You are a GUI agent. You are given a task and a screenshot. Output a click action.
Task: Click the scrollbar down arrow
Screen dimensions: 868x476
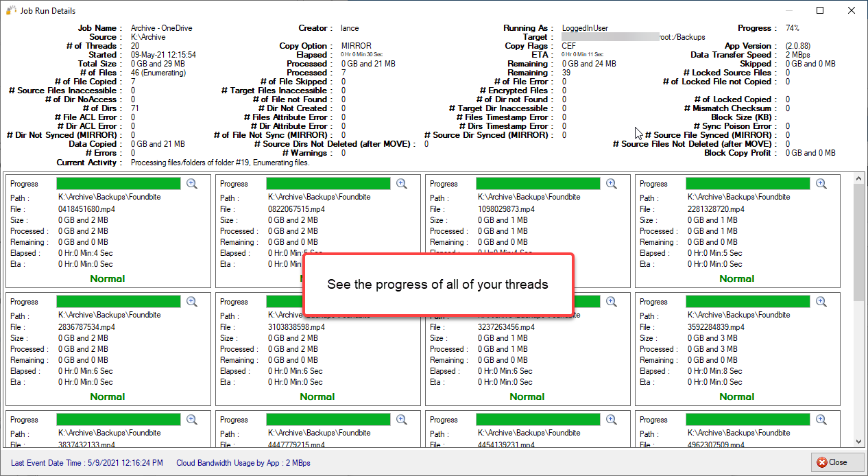coord(858,442)
